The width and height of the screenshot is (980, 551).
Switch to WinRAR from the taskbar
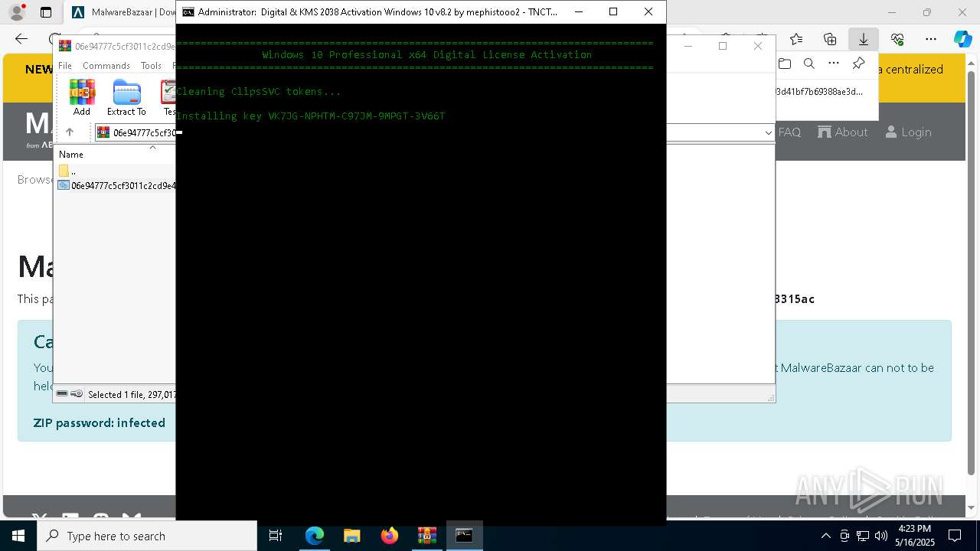pyautogui.click(x=427, y=536)
